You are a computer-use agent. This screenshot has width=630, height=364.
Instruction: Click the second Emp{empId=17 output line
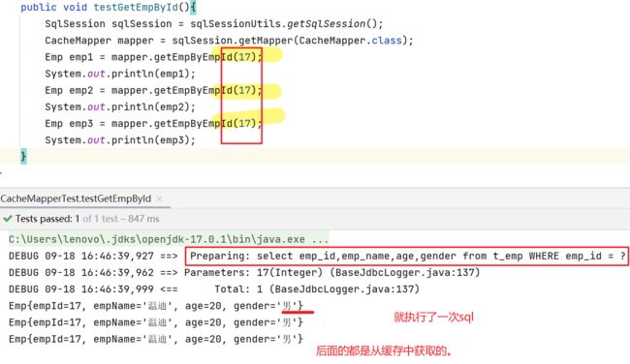(x=156, y=322)
